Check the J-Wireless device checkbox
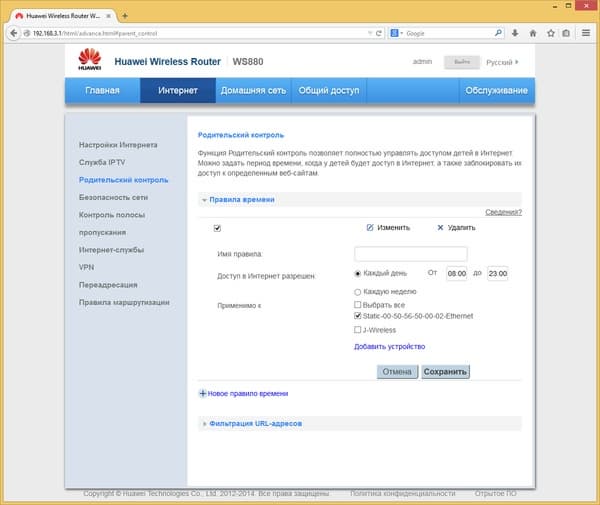This screenshot has width=600, height=505. point(357,329)
